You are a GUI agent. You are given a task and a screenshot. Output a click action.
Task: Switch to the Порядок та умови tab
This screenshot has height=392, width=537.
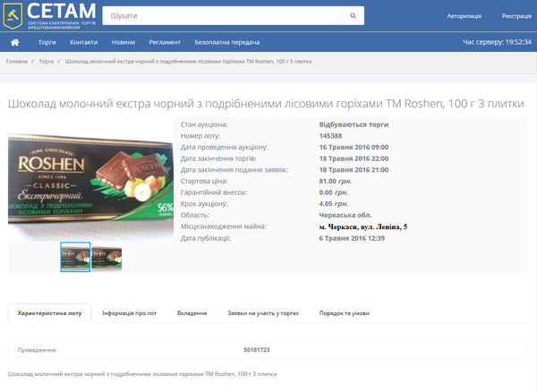(345, 313)
